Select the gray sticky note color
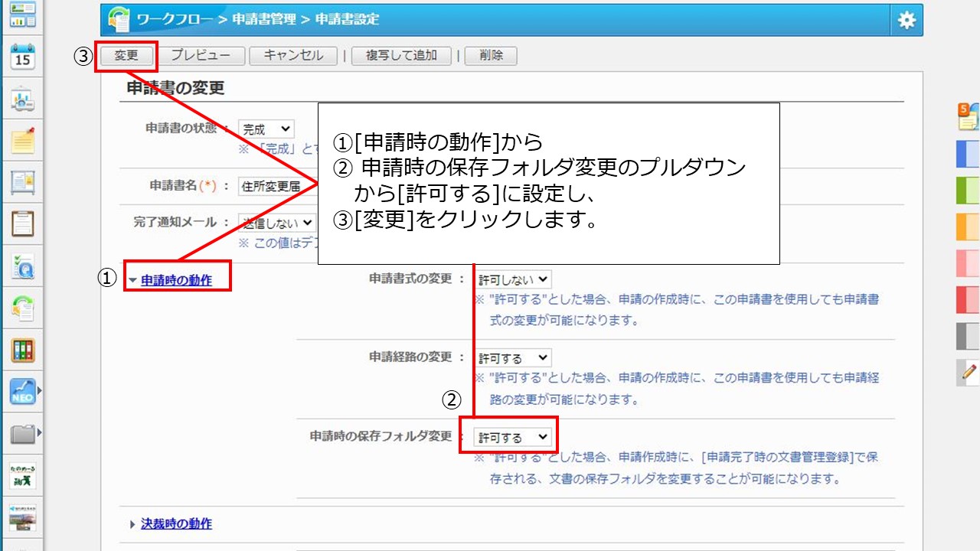Viewport: 980px width, 551px height. pos(968,337)
